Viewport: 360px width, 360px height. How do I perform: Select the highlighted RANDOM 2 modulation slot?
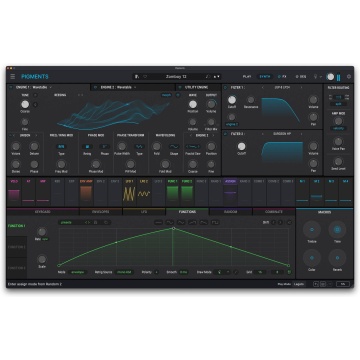point(230,193)
